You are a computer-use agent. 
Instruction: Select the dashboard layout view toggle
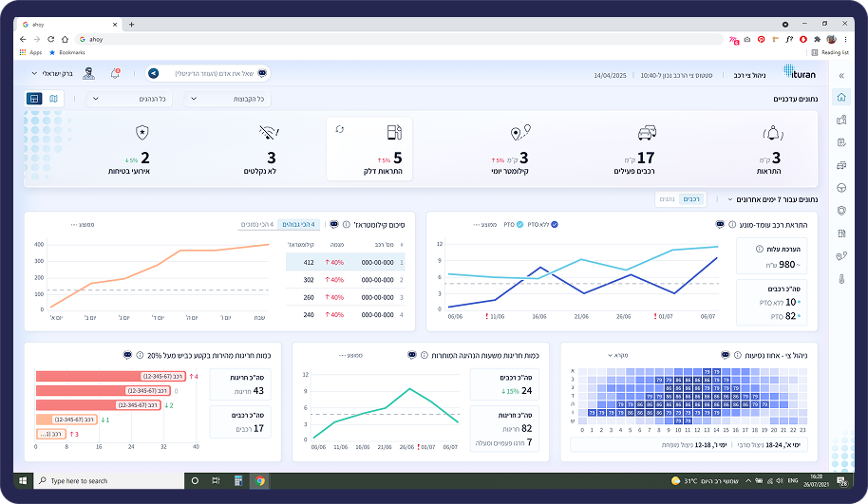point(33,99)
